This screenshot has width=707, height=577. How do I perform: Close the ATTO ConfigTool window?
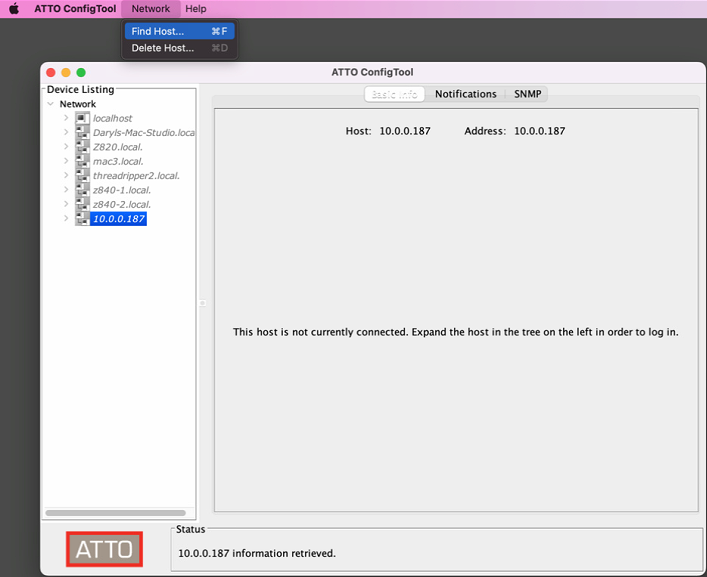[51, 73]
